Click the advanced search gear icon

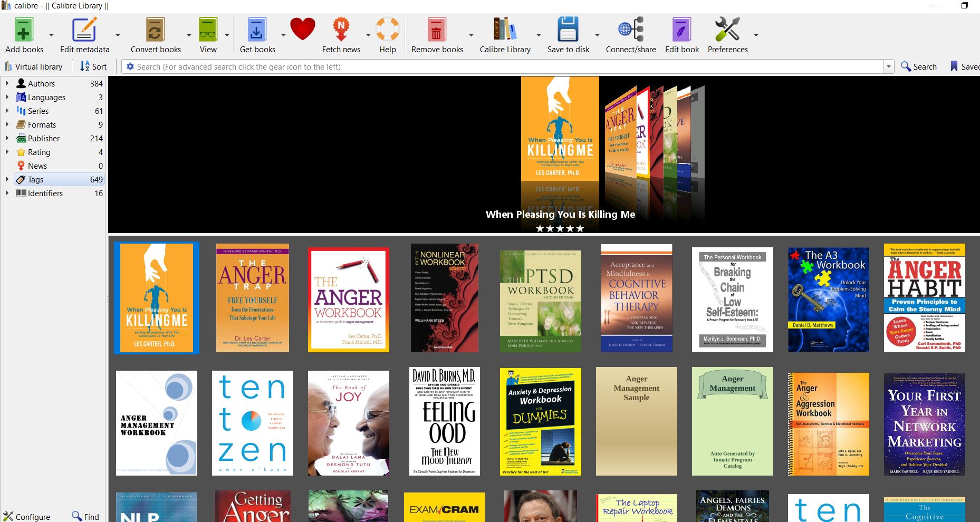tap(130, 66)
